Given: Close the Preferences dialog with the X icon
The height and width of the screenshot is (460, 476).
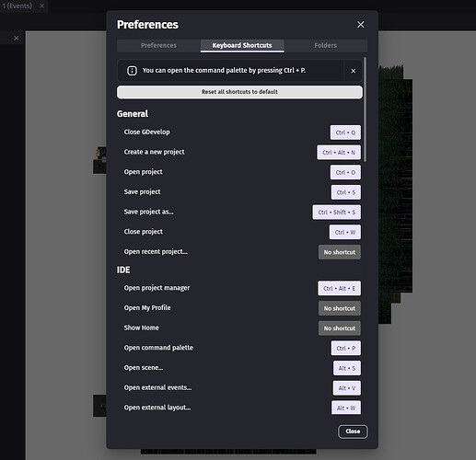Looking at the screenshot, I should [361, 25].
